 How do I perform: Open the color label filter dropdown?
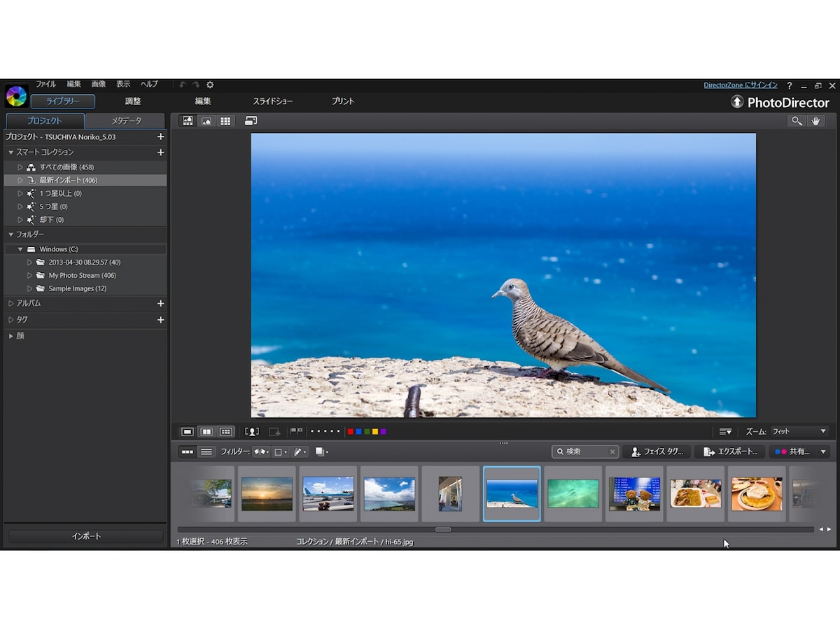280,452
